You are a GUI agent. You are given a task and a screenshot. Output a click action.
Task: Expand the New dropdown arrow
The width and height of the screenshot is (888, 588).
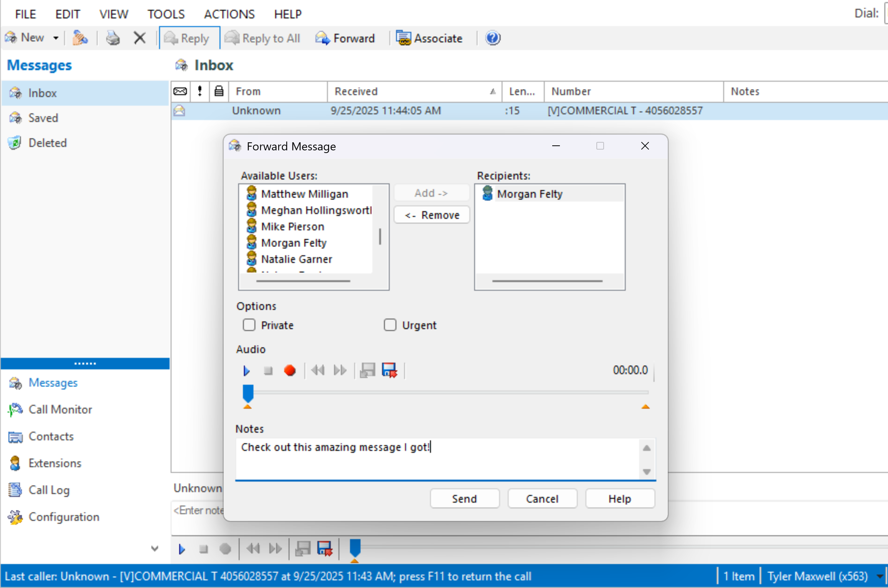(56, 38)
